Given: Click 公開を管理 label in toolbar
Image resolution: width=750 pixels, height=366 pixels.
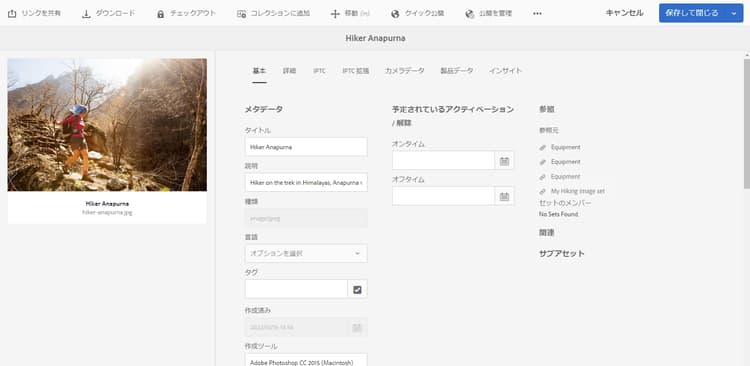Looking at the screenshot, I should point(496,13).
